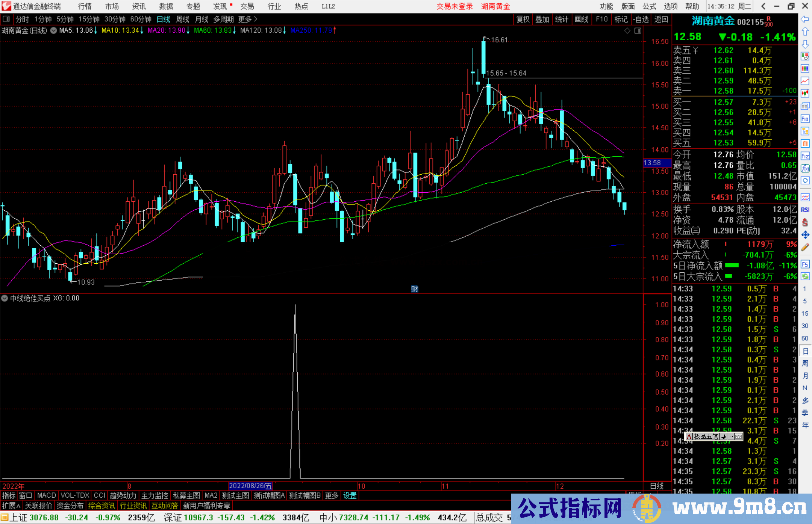
Task: Expand the 扩展 bottom panel
Action: [11, 506]
